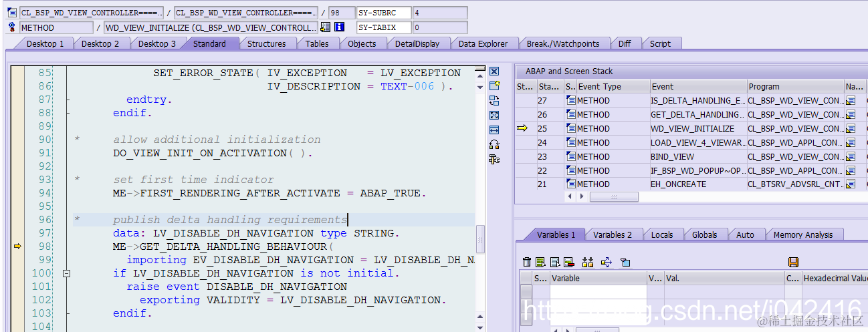
Task: Click the save (floppy) icon in Variables toolbar
Action: click(x=794, y=262)
